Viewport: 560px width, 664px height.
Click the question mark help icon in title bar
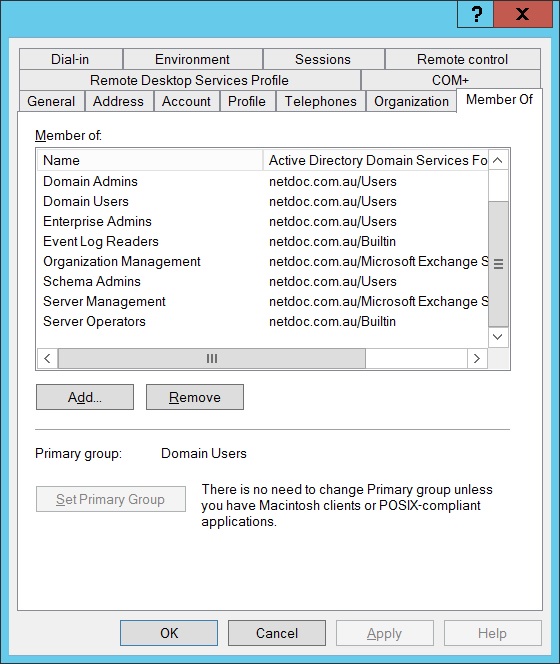coord(475,14)
